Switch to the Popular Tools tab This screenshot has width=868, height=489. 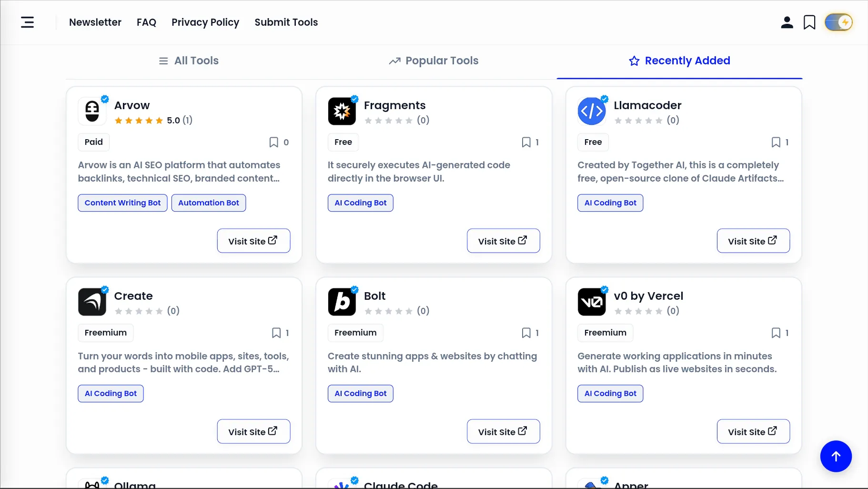434,61
